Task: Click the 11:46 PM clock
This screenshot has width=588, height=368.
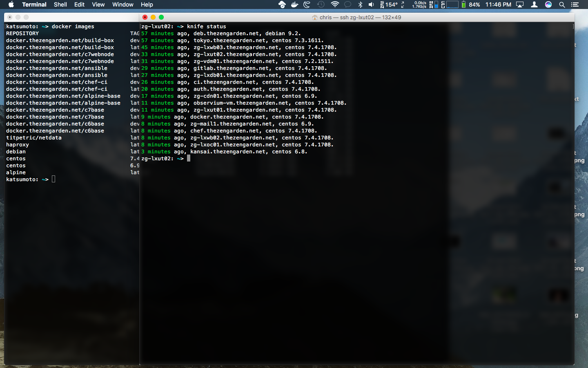Action: [498, 4]
